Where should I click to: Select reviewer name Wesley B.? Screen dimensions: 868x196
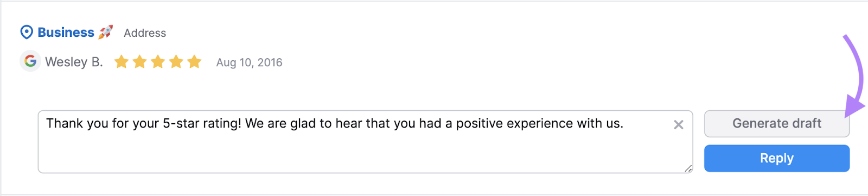click(74, 62)
